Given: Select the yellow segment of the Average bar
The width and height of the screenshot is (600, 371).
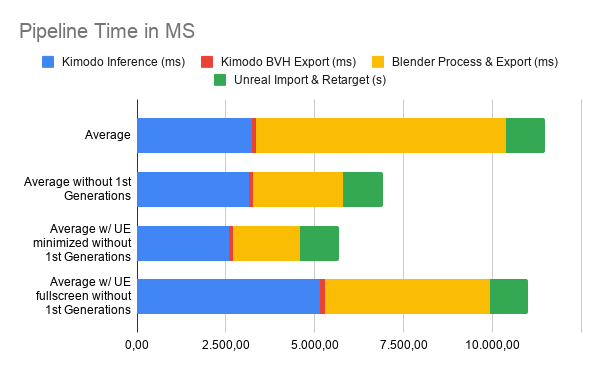Looking at the screenshot, I should click(381, 135).
